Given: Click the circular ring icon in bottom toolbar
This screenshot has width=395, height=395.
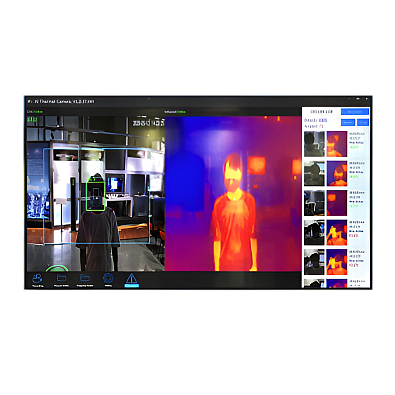Looking at the screenshot, I should click(x=108, y=278).
